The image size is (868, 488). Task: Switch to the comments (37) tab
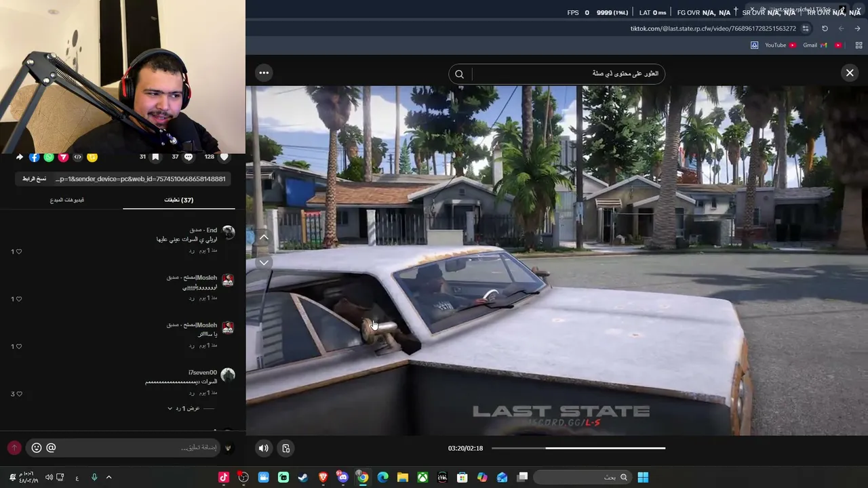pos(179,200)
